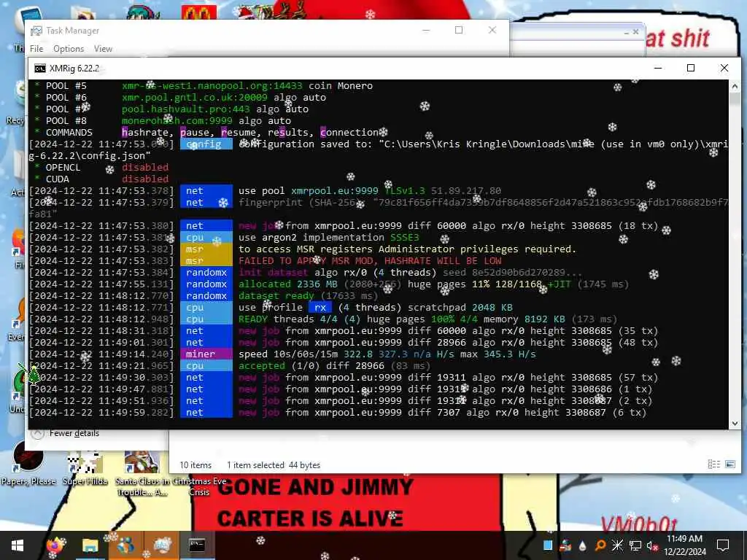
Task: Open the notification center
Action: 723,545
